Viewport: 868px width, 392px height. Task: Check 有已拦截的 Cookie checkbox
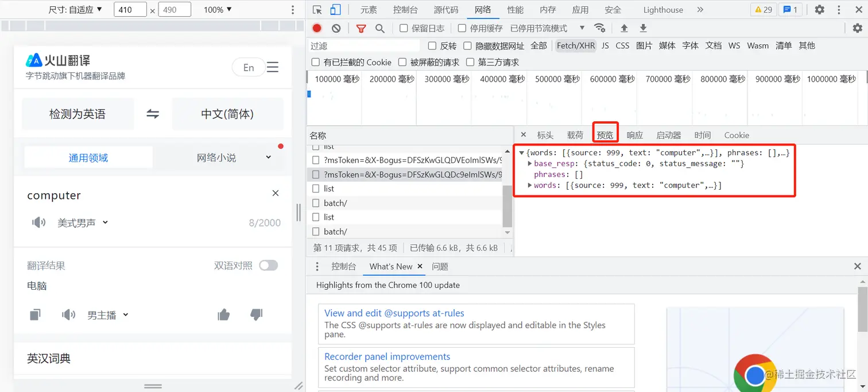315,62
